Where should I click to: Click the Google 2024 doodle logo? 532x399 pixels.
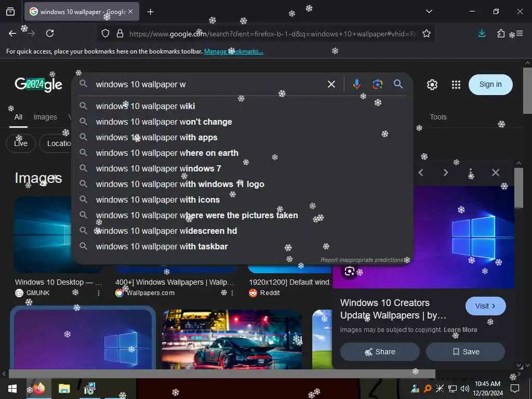tap(38, 84)
